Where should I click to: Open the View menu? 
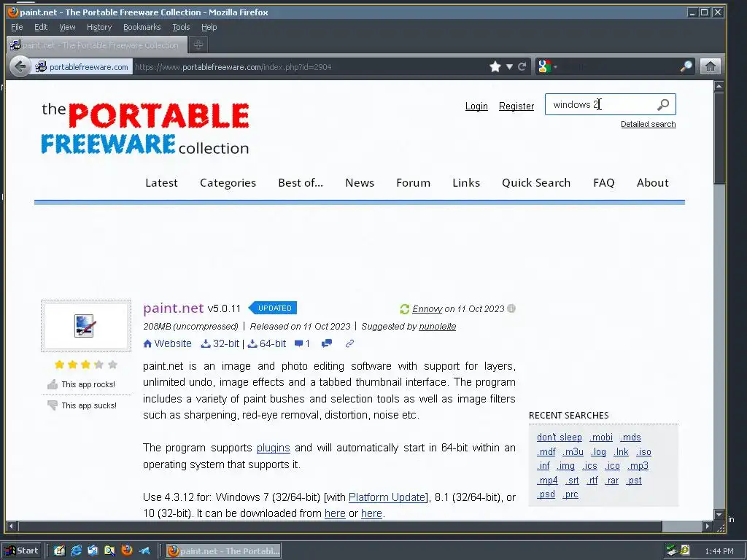click(x=67, y=27)
